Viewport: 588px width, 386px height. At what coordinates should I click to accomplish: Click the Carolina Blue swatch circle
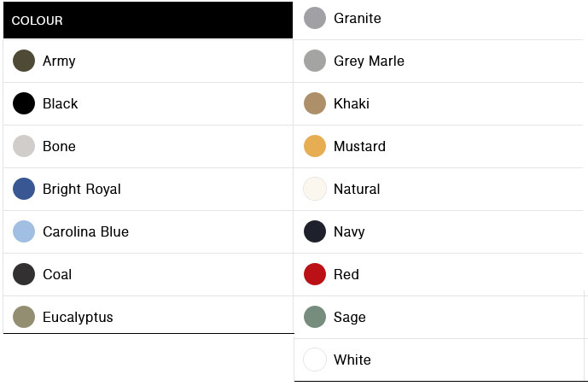point(24,231)
